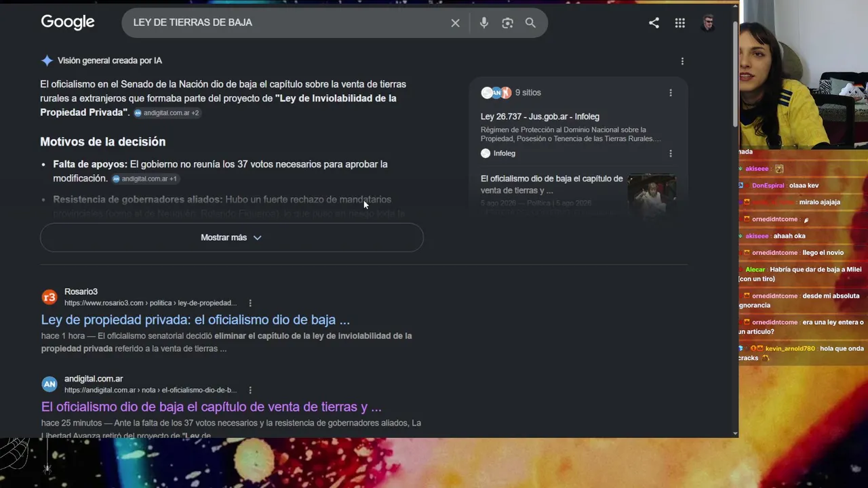Click the share icon in Google header
868x488 pixels.
point(654,23)
